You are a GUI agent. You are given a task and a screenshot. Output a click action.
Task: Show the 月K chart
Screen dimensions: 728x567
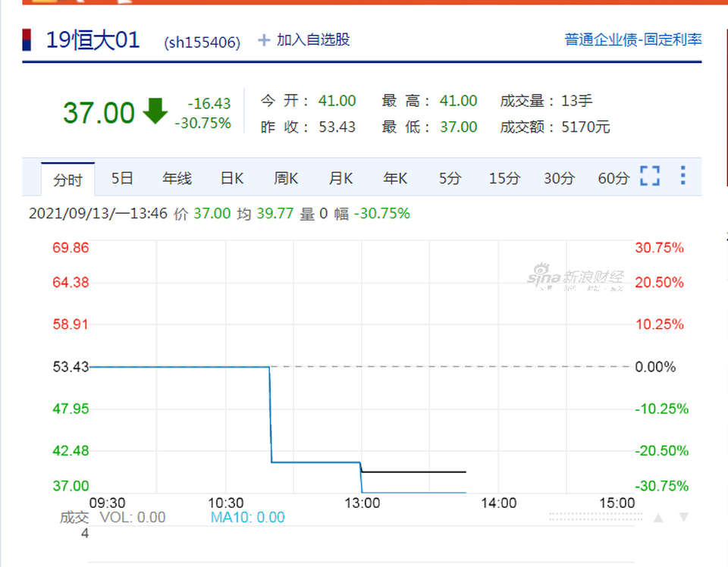340,178
